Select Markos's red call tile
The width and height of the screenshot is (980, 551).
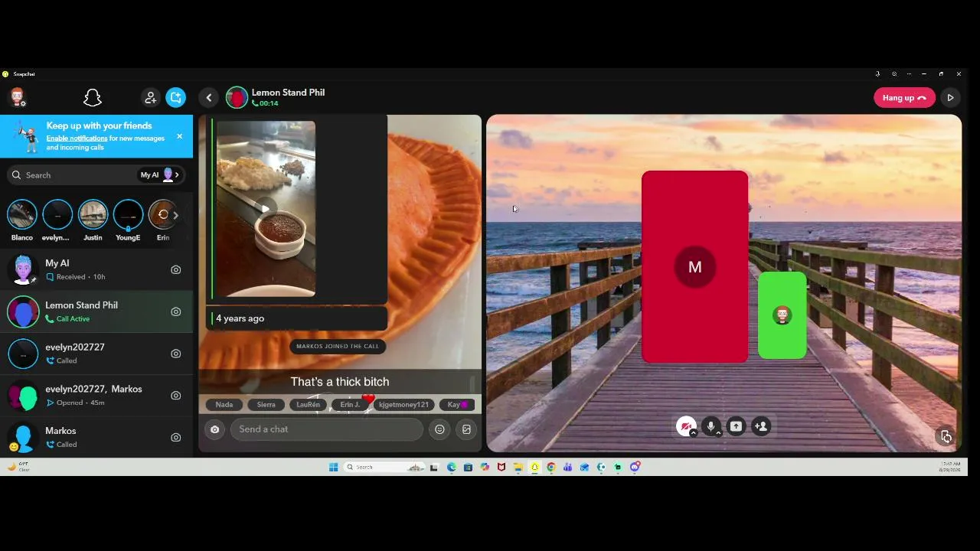point(695,266)
